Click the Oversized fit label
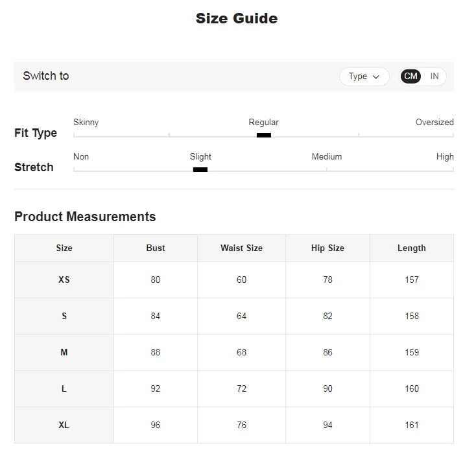The width and height of the screenshot is (476, 465). click(434, 122)
